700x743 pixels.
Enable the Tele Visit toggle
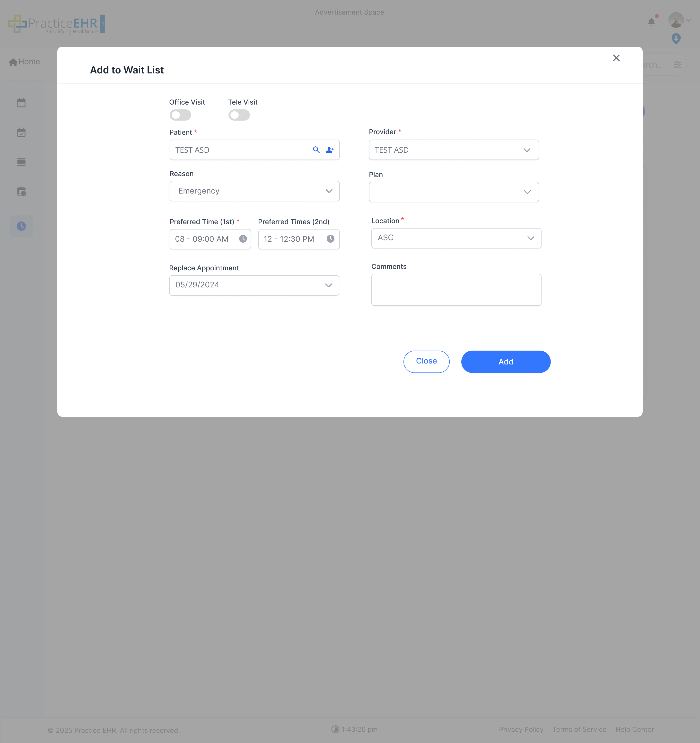[239, 115]
